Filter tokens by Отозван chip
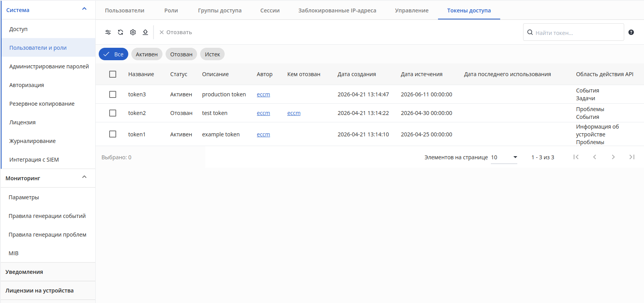 181,54
